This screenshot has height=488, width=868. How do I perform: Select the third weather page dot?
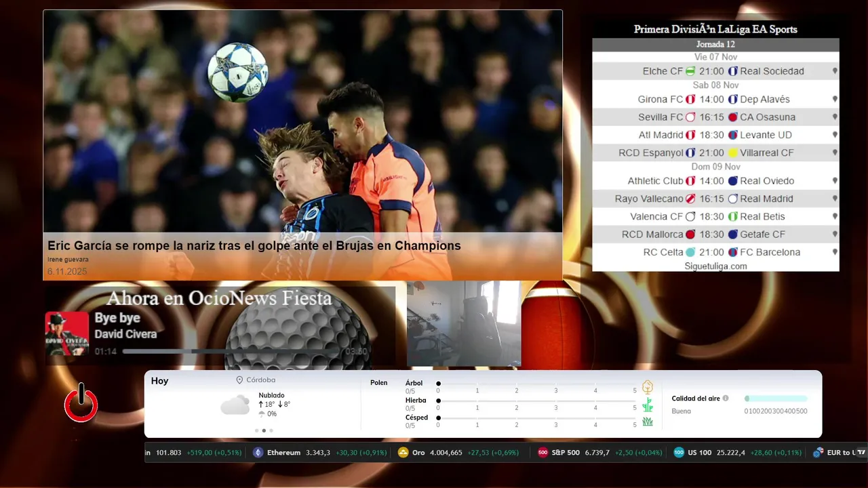pos(271,430)
